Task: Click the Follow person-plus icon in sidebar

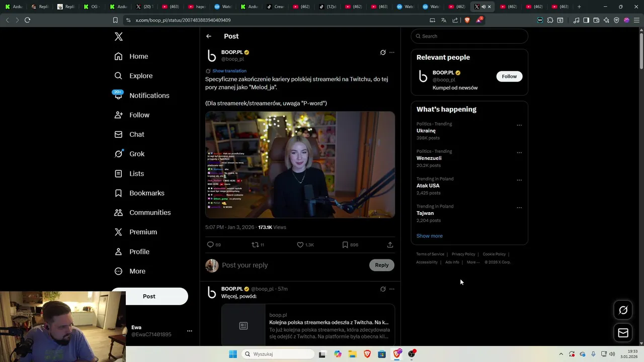Action: (118, 115)
